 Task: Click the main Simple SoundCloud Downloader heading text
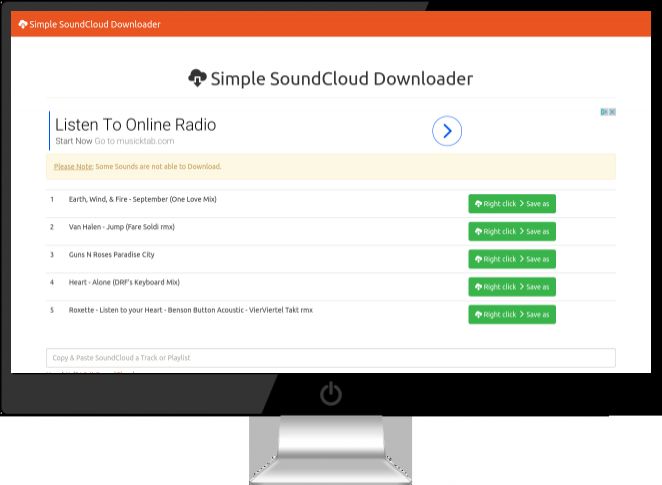click(342, 79)
